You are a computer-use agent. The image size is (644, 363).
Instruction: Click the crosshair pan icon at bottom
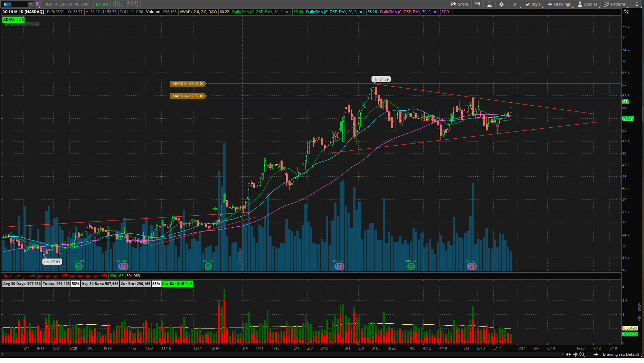coord(575,354)
